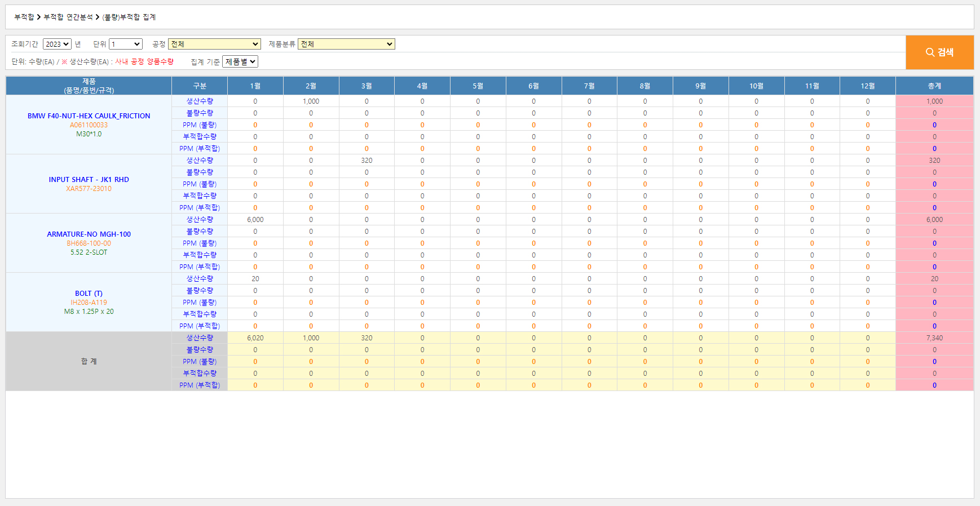Open the INPUT SHAFT - JK1 RHD product
The height and width of the screenshot is (506, 980).
89,179
